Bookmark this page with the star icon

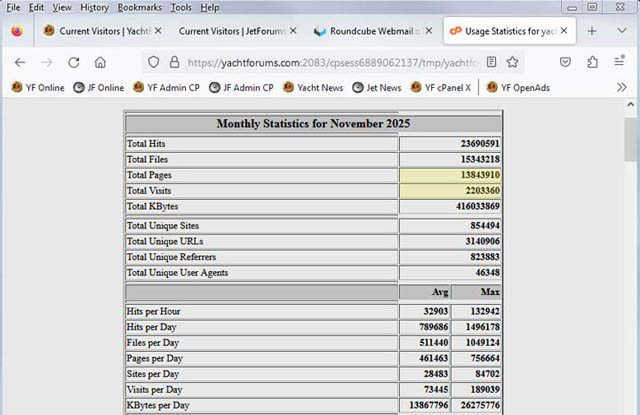[513, 61]
